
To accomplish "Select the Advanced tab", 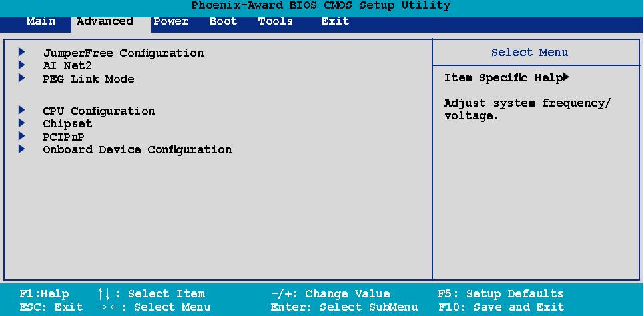I will [111, 24].
